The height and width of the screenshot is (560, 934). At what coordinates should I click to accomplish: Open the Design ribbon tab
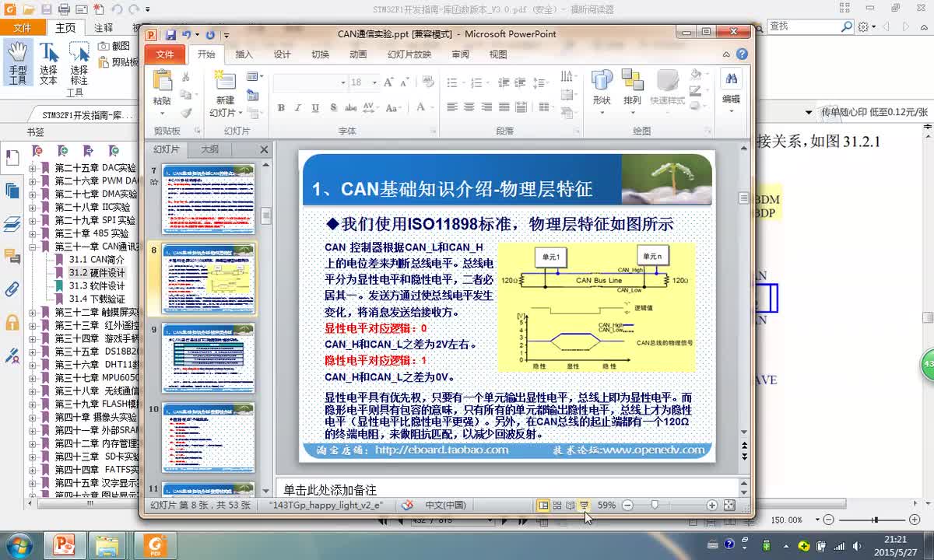coord(282,54)
